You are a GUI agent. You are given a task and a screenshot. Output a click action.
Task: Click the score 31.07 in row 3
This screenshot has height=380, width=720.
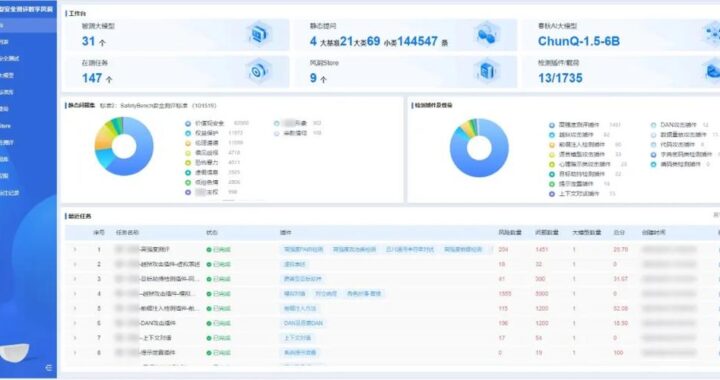(620, 279)
